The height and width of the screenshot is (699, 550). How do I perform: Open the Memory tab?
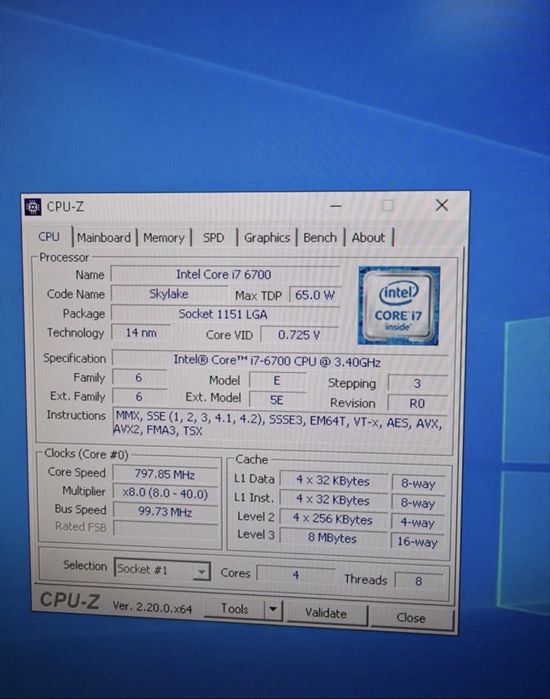[x=164, y=238]
